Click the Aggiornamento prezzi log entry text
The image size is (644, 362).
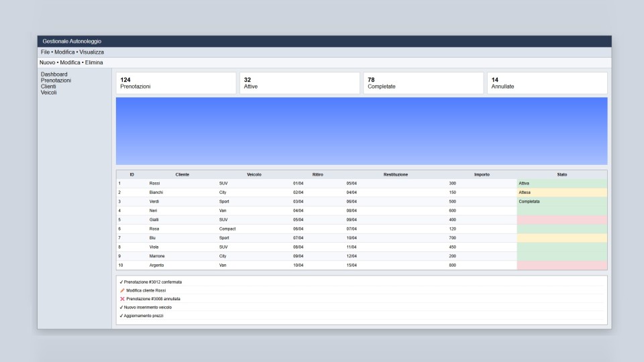(144, 316)
